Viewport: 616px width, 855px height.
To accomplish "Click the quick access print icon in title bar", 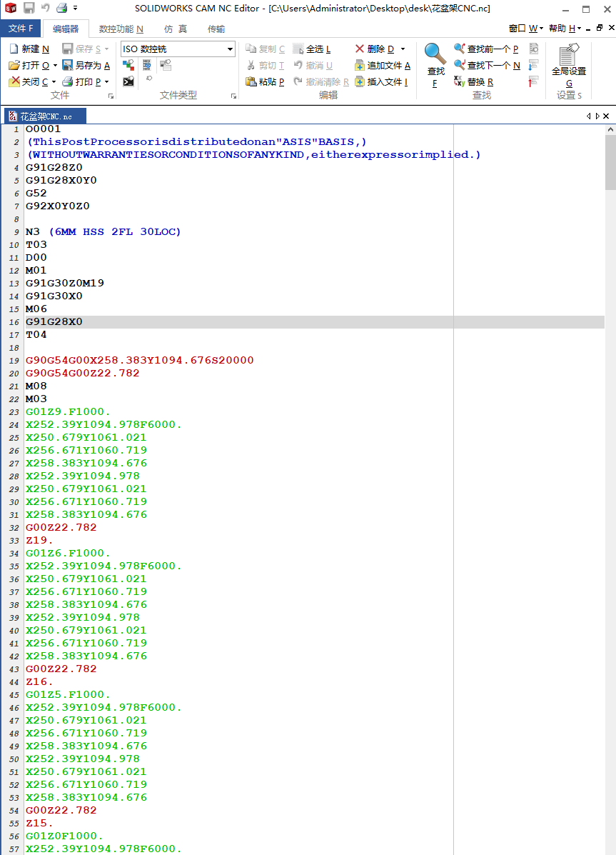I will coord(61,8).
